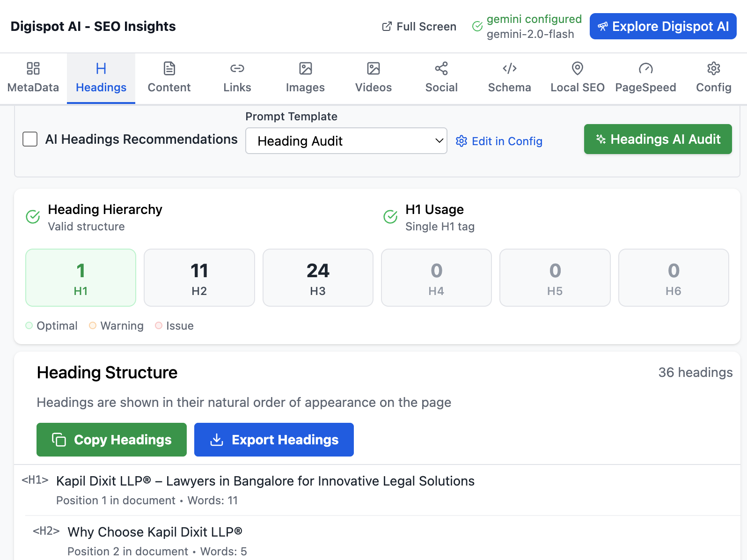Click the Export Headings button

(x=274, y=440)
